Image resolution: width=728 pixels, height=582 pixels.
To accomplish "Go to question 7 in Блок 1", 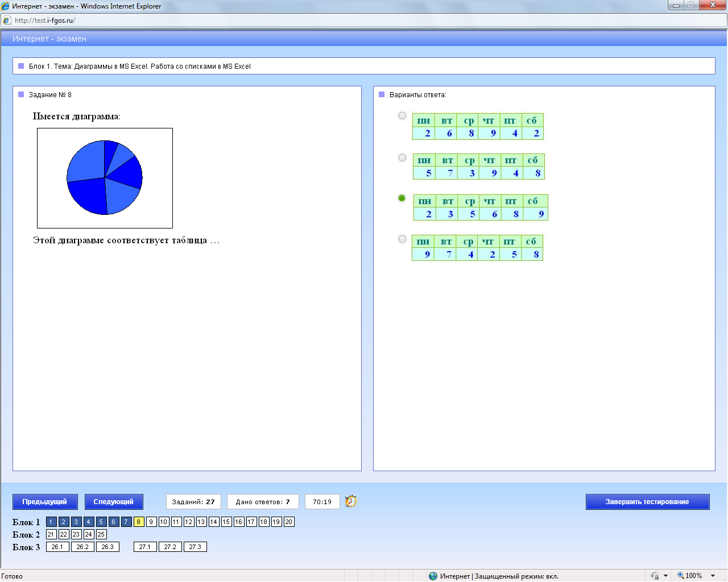I will click(126, 522).
